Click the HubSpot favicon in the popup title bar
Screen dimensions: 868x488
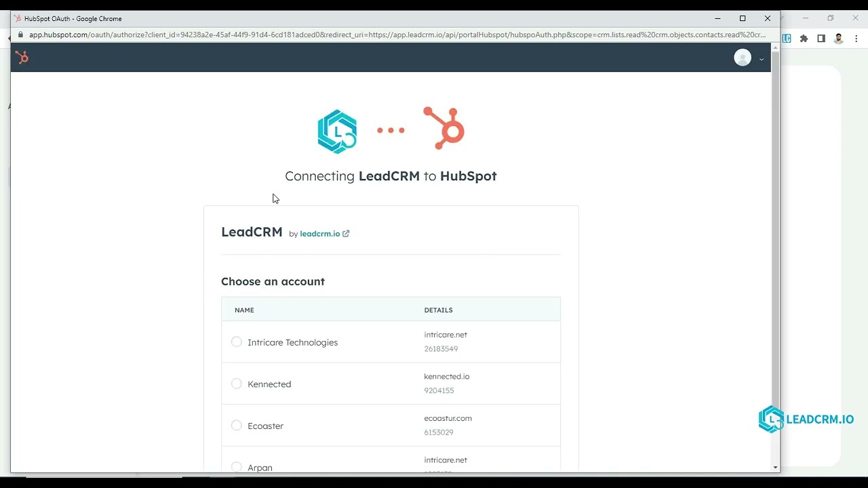pos(18,18)
